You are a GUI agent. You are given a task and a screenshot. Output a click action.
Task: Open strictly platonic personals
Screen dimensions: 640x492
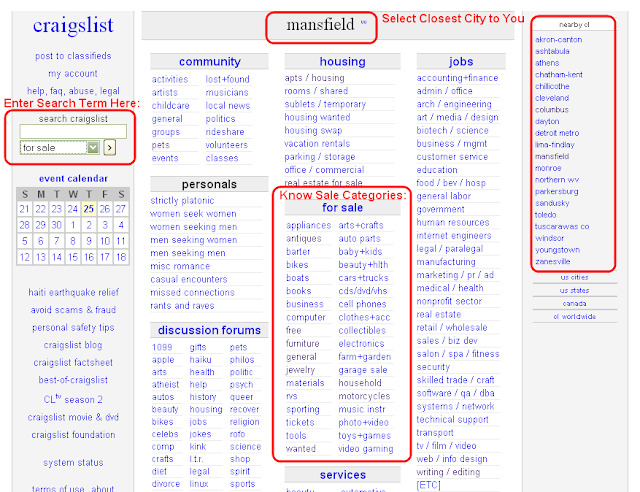click(x=182, y=200)
